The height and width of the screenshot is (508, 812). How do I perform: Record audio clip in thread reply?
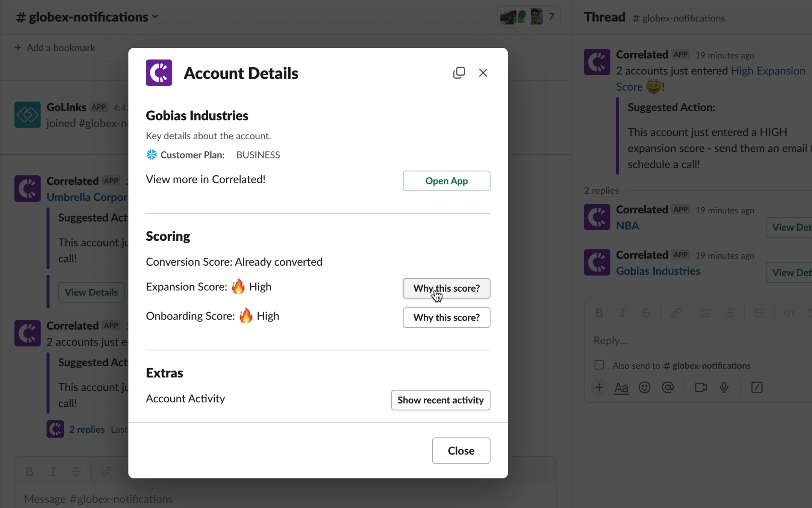pyautogui.click(x=724, y=387)
